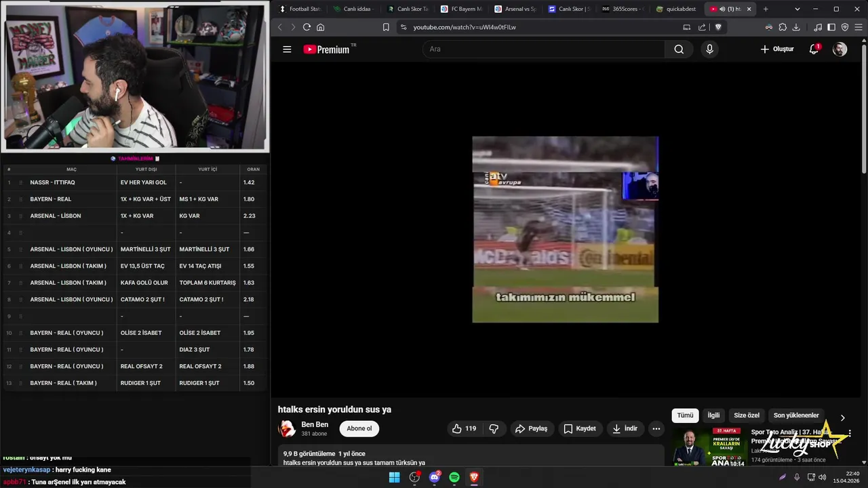Click the Brave Shields lion icon

pos(718,27)
